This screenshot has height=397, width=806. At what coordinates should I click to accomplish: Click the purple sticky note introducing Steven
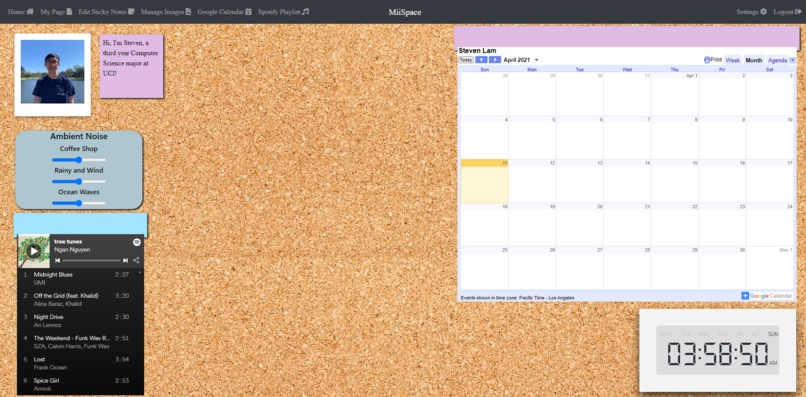pyautogui.click(x=132, y=66)
